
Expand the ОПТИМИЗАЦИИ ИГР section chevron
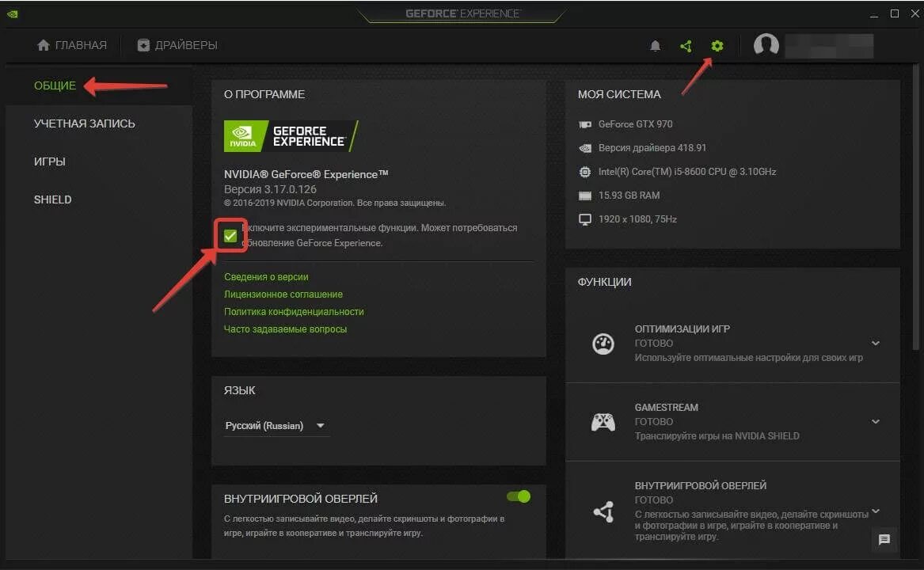tap(875, 343)
